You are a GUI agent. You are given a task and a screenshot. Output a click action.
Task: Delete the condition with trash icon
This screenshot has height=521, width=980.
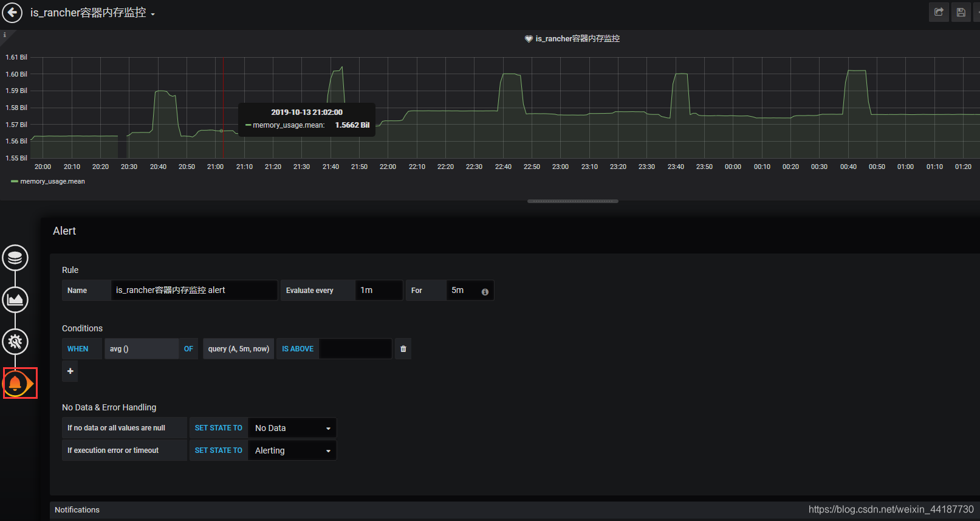pyautogui.click(x=403, y=349)
